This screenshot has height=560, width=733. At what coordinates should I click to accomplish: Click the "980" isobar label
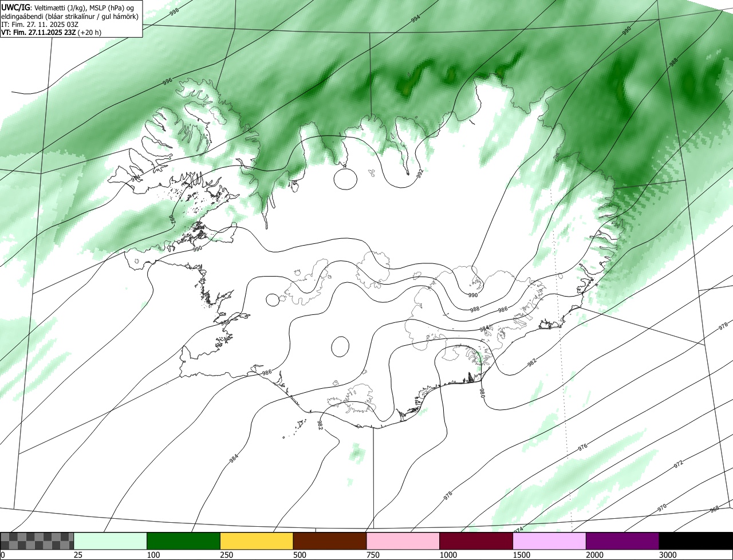click(x=482, y=393)
